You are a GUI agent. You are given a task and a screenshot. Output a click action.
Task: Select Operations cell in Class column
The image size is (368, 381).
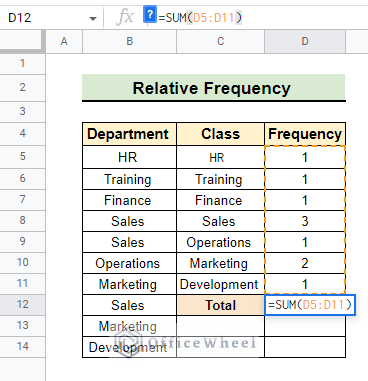tap(220, 242)
